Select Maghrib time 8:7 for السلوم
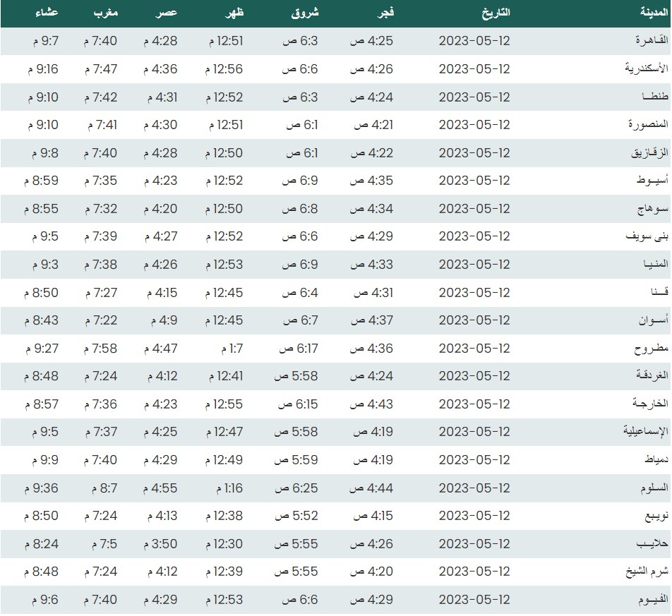Viewport: 672px width, 616px height. pos(104,488)
